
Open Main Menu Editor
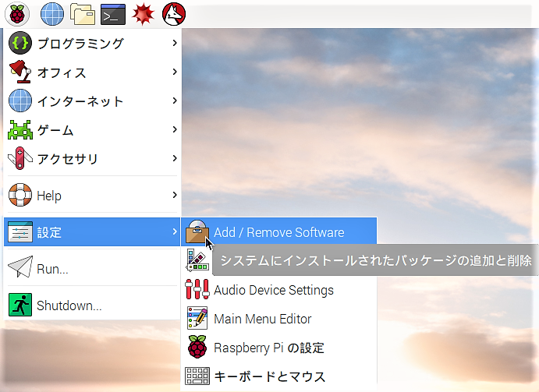tap(279, 319)
